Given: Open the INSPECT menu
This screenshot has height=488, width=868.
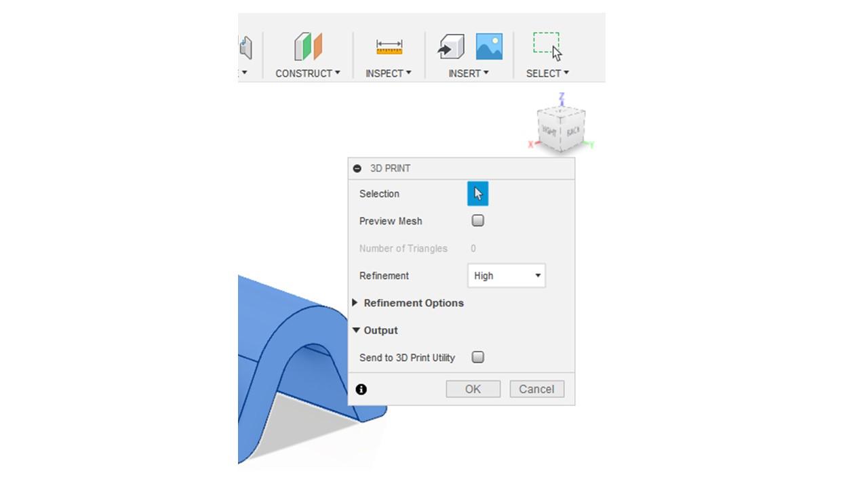Looking at the screenshot, I should [x=389, y=73].
